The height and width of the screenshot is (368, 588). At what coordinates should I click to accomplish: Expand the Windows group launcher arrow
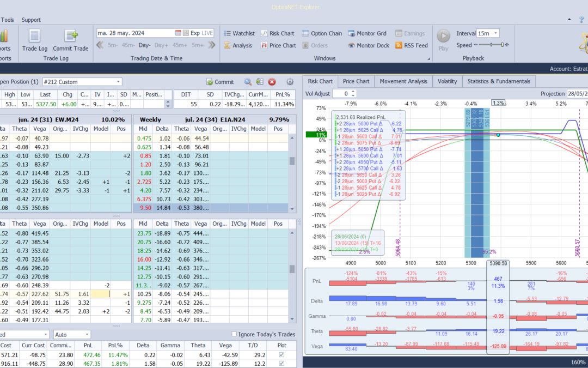click(x=428, y=58)
